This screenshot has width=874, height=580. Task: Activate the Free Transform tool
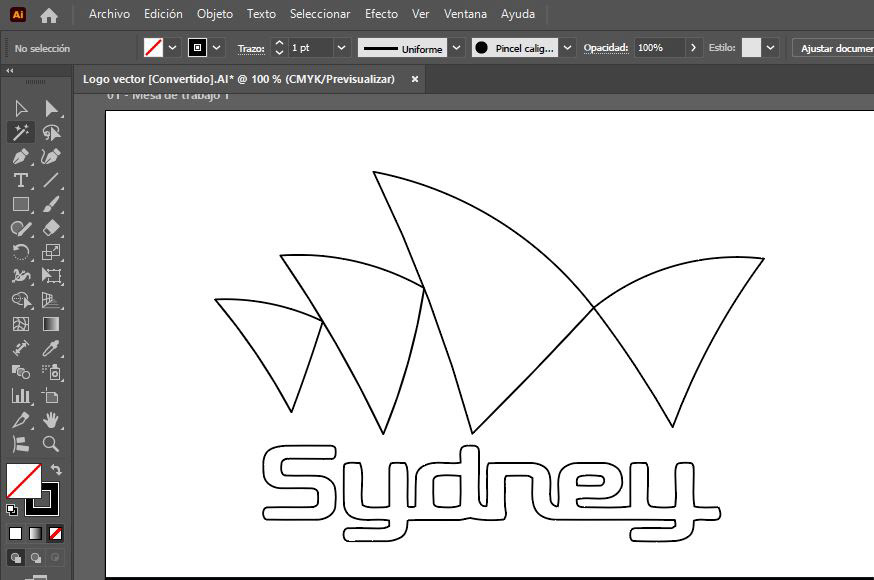(x=51, y=276)
